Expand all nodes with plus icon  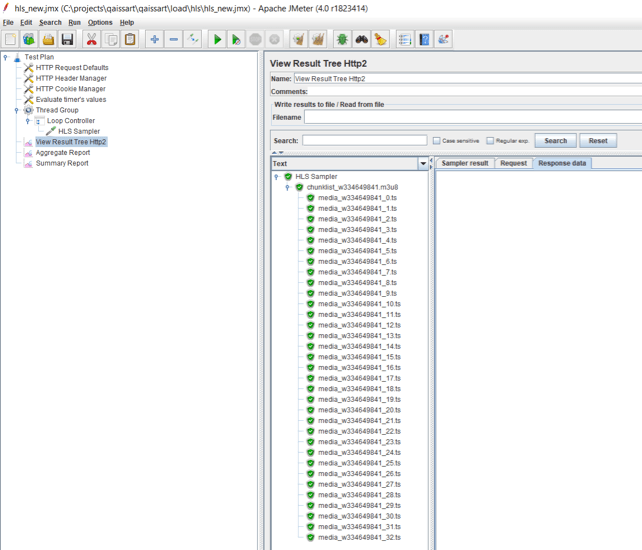click(154, 40)
